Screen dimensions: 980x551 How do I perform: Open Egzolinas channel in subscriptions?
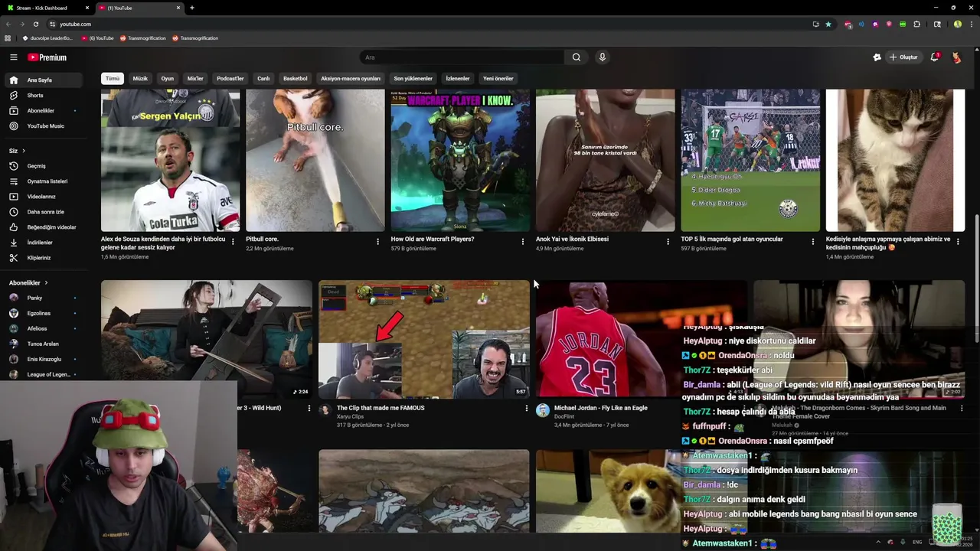pos(38,313)
